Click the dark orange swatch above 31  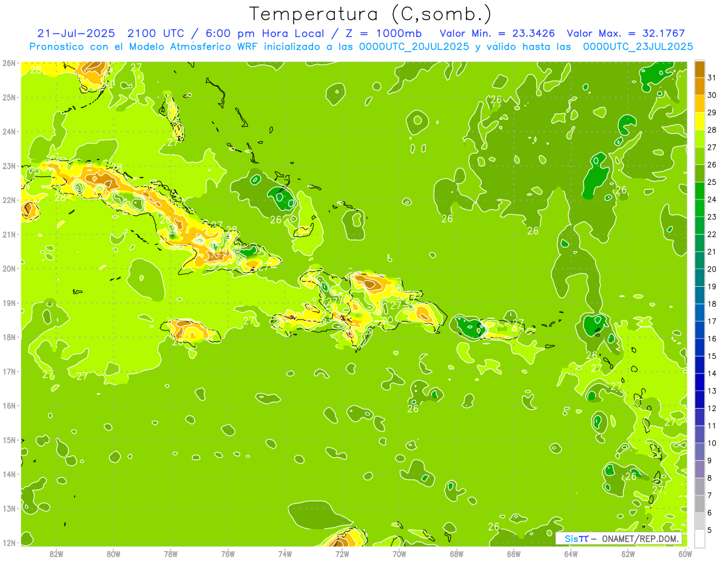pyautogui.click(x=699, y=69)
